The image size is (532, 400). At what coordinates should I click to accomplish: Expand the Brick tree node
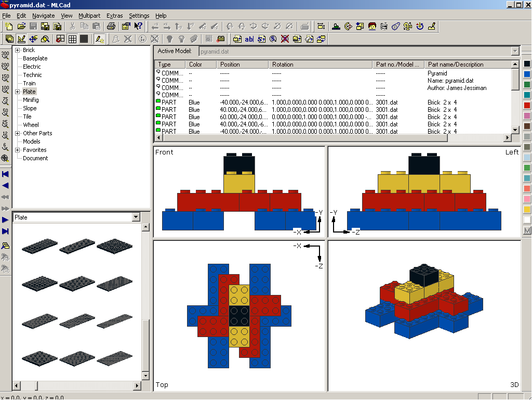click(x=17, y=50)
